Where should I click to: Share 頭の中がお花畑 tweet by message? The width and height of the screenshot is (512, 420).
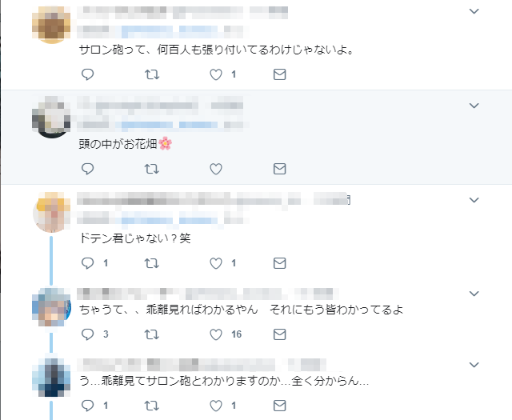click(x=279, y=169)
